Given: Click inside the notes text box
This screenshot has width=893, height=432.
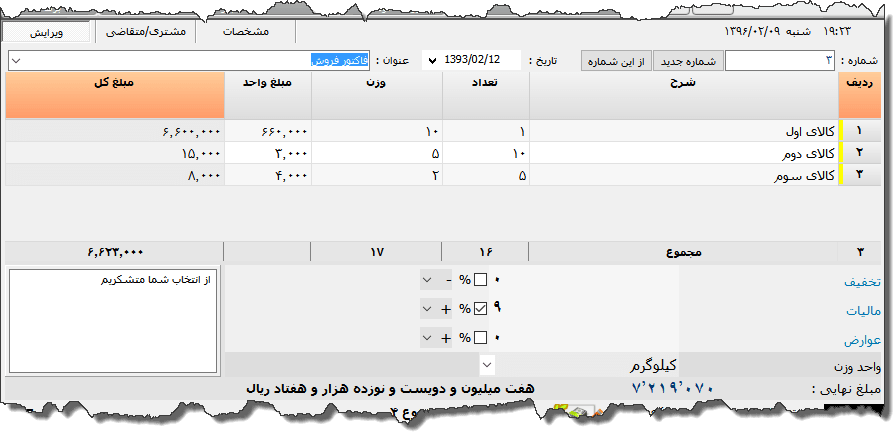Looking at the screenshot, I should point(112,320).
